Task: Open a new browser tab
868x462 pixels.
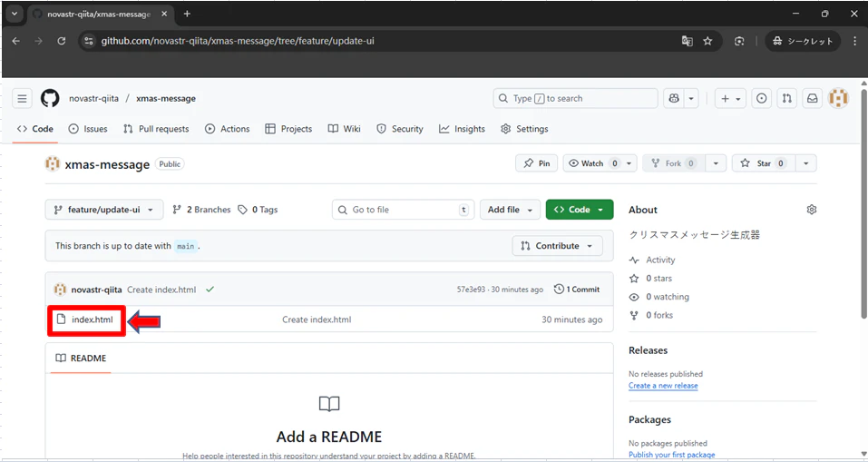Action: [x=187, y=14]
